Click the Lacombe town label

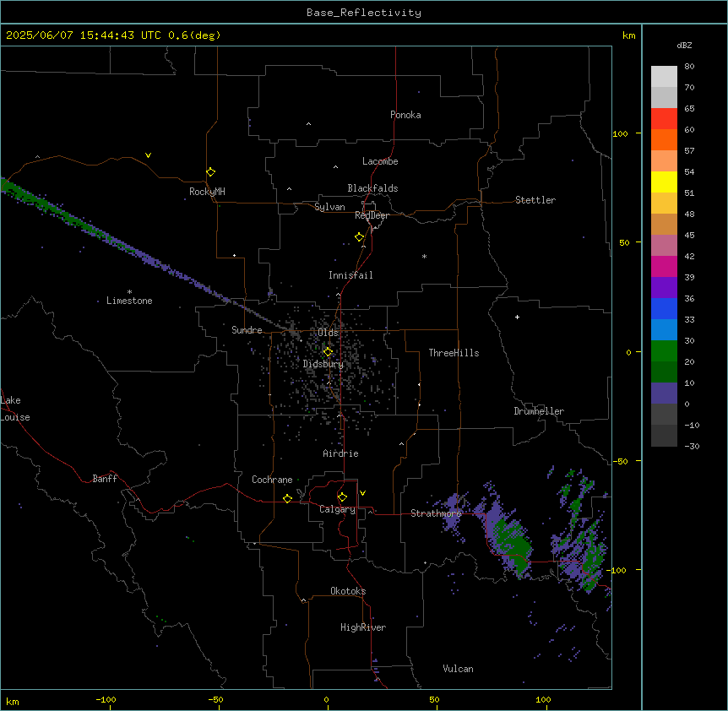(380, 161)
